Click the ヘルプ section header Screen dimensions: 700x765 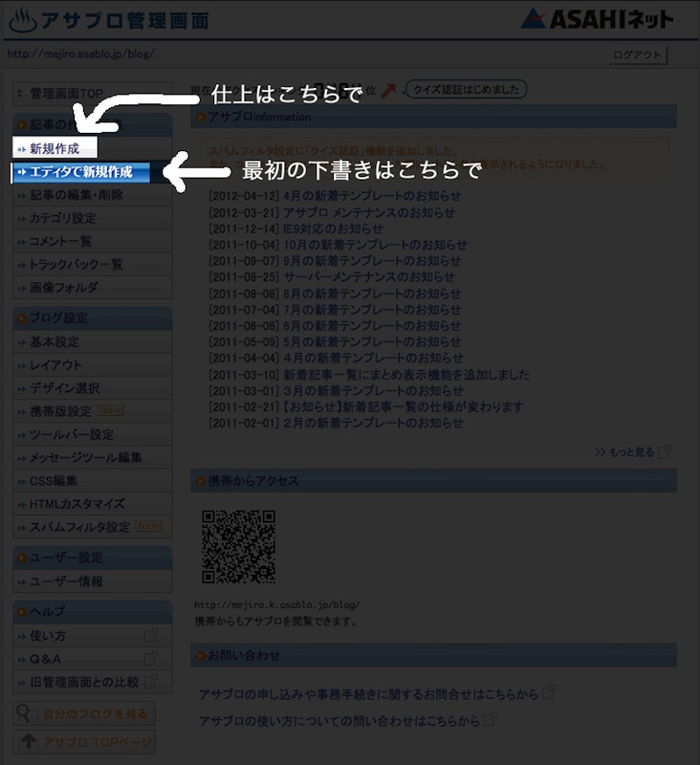[93, 612]
